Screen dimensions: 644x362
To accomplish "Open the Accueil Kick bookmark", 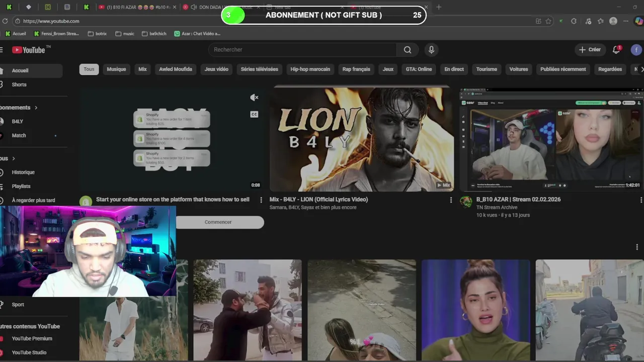I will coord(16,34).
